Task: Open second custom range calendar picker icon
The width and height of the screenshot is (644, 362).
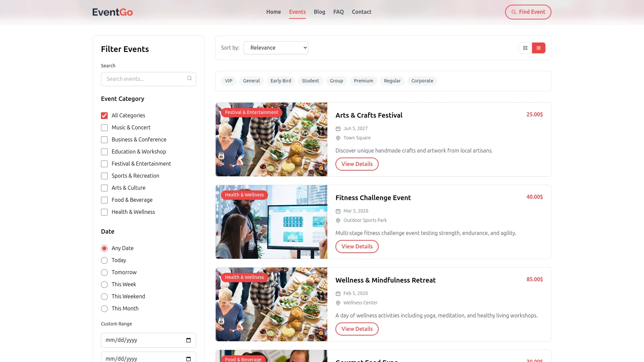Action: (189, 359)
